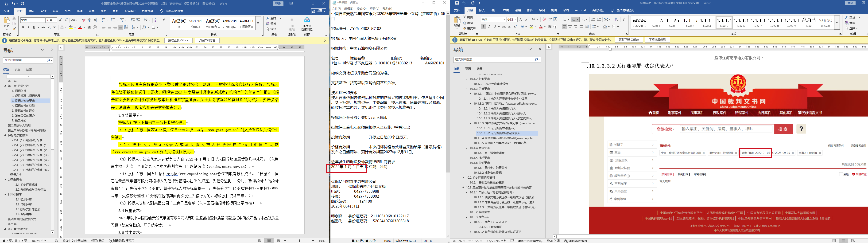Viewport: 868px width, 243px height.
Task: Open text effects A icon in 投标文件 Word
Action: point(523,27)
